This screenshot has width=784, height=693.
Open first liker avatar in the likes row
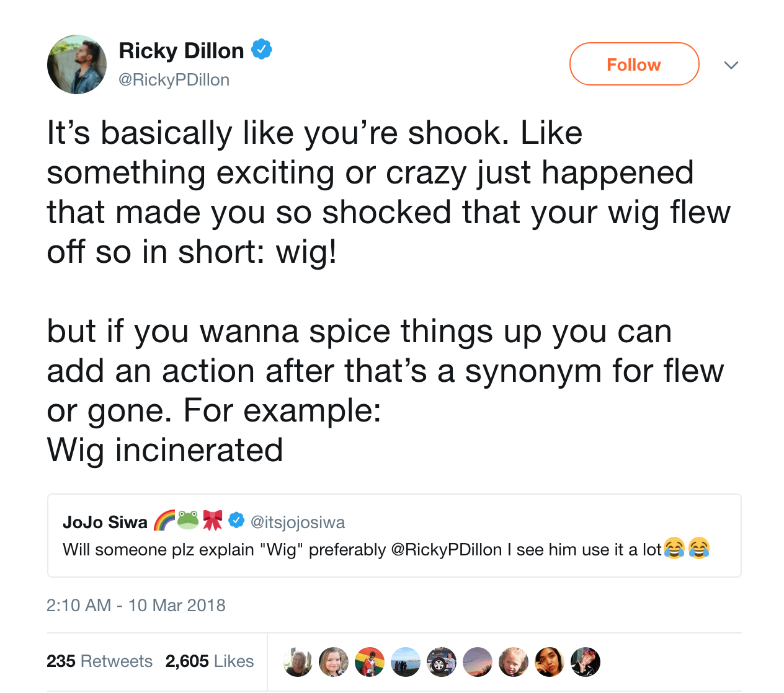point(298,662)
